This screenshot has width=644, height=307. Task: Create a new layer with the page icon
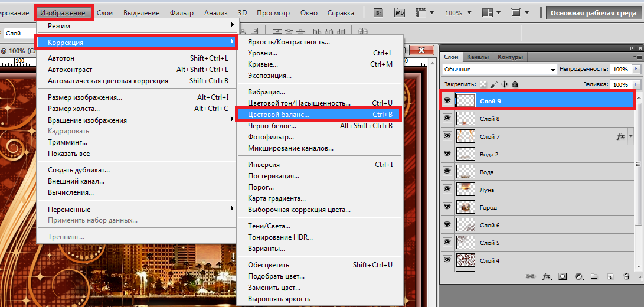[x=610, y=276]
